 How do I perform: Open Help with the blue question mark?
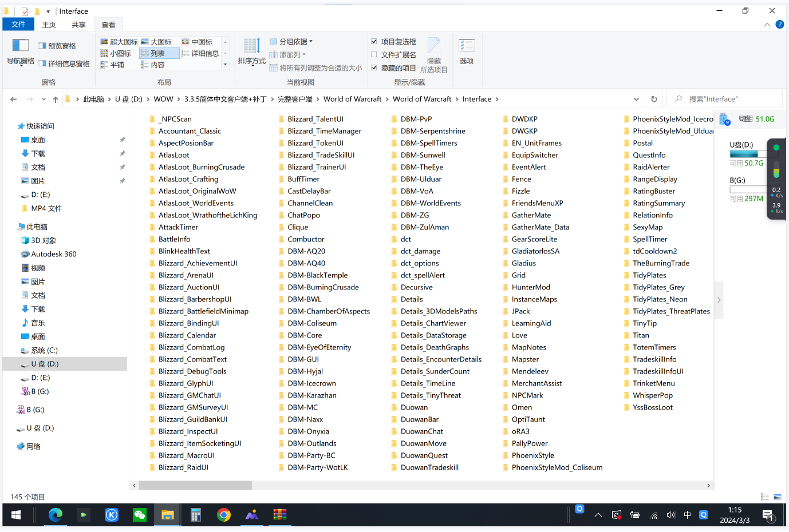click(x=779, y=25)
